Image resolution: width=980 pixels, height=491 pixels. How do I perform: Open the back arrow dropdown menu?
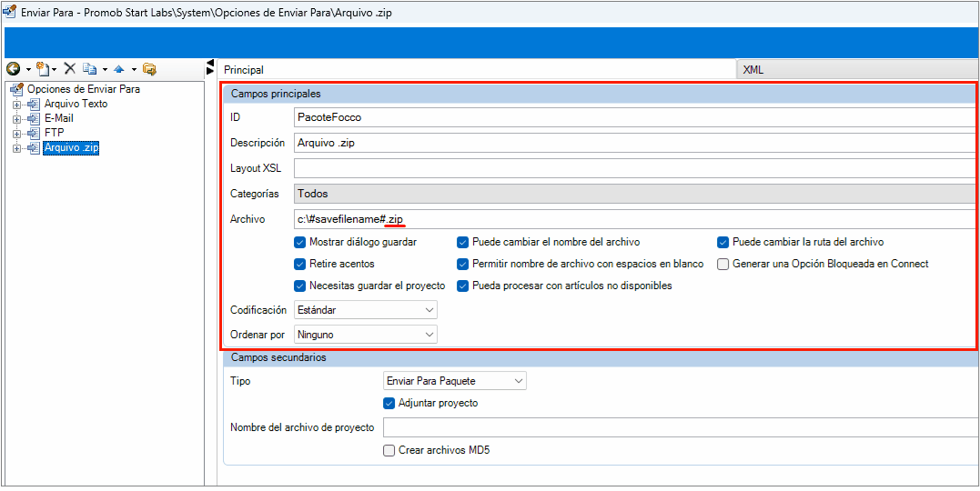point(28,69)
